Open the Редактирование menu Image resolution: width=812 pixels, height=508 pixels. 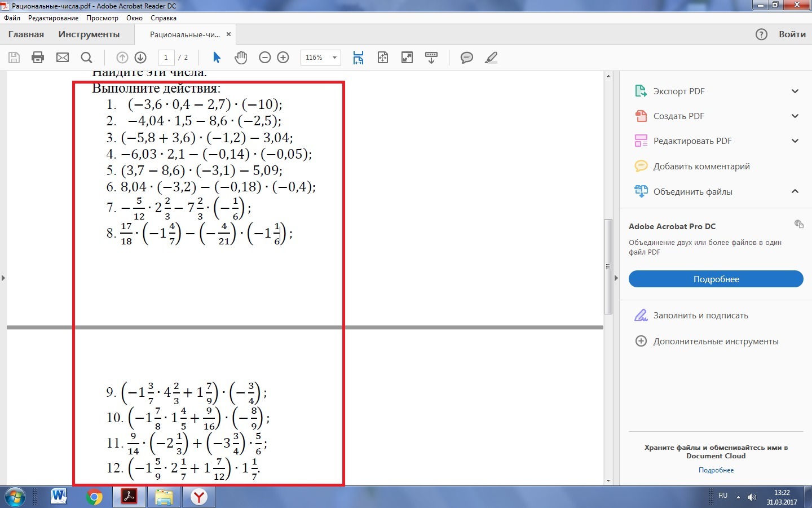[53, 18]
